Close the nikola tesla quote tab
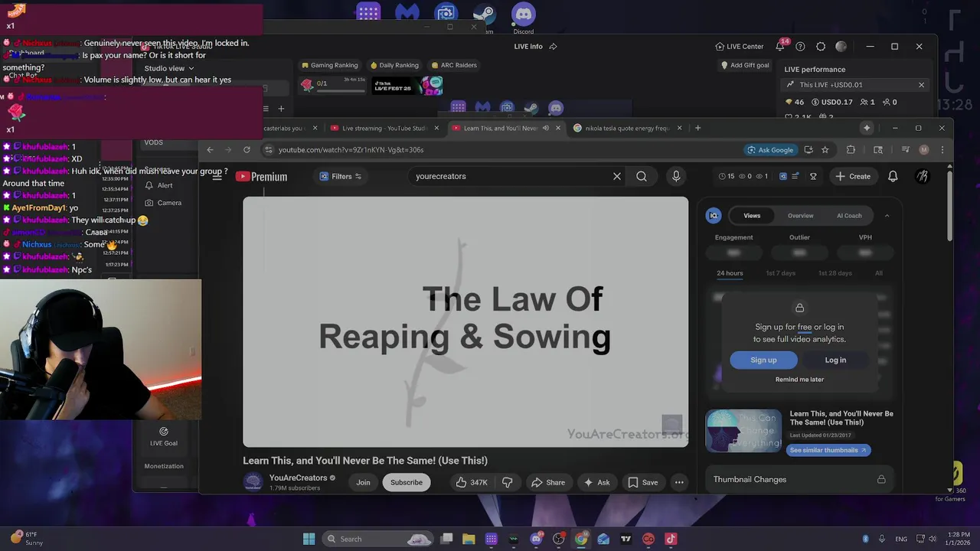The width and height of the screenshot is (980, 551). (679, 128)
